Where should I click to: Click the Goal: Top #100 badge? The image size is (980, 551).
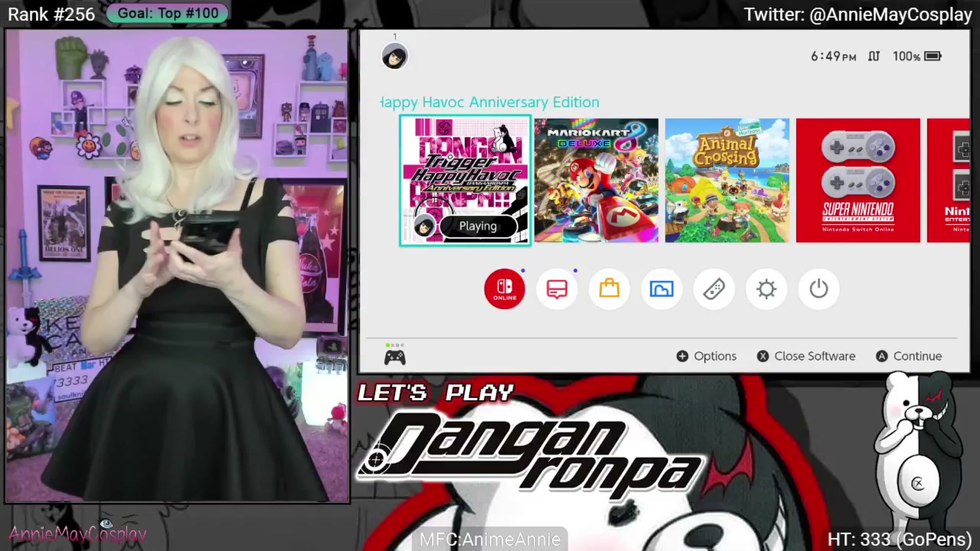click(167, 13)
